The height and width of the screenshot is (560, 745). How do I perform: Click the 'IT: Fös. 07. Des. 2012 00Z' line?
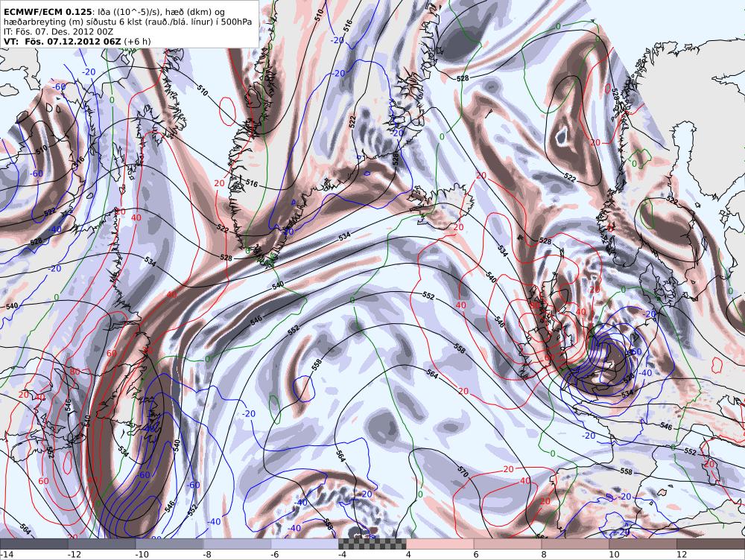tap(58, 31)
